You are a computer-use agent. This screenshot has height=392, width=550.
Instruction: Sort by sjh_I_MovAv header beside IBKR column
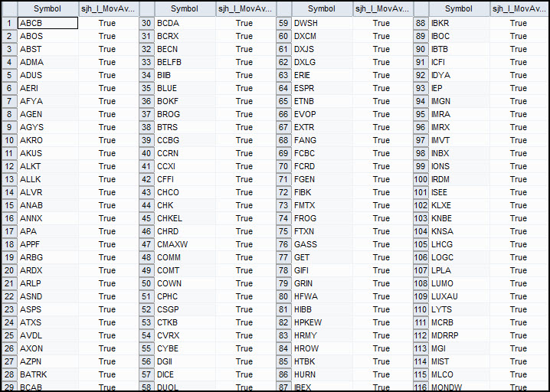pyautogui.click(x=519, y=8)
